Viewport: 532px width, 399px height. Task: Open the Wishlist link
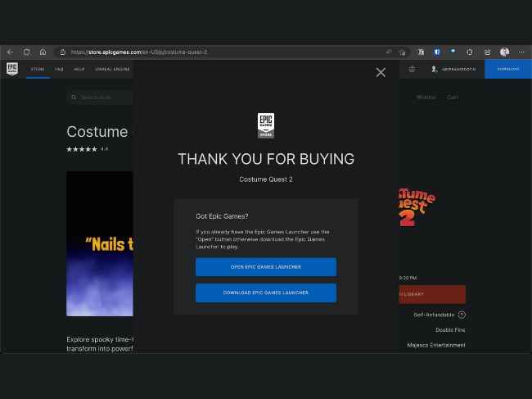426,97
